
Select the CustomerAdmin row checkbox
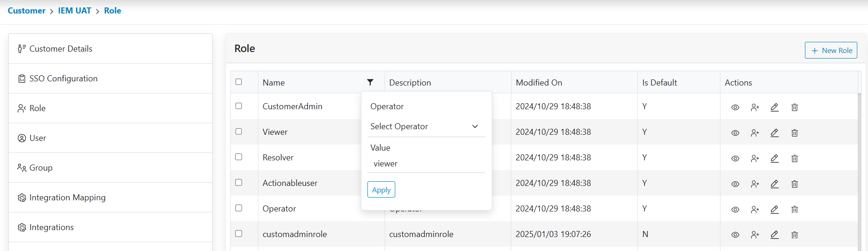[239, 106]
